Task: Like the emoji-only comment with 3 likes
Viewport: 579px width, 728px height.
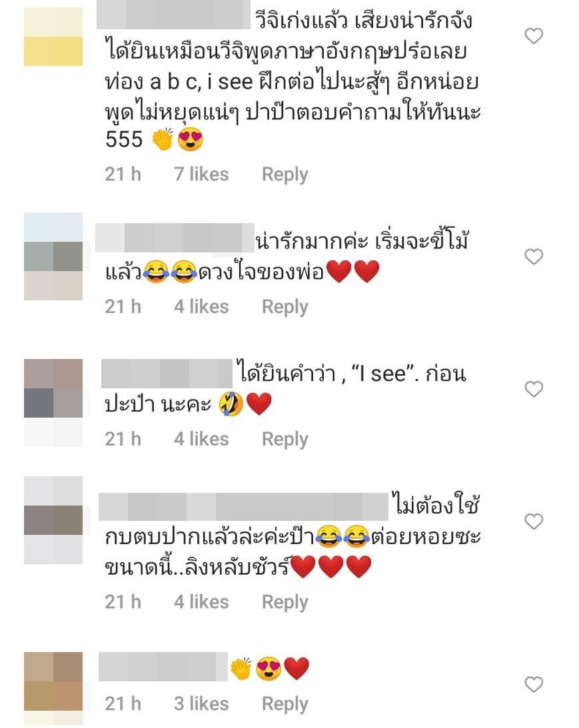Action: click(x=534, y=684)
